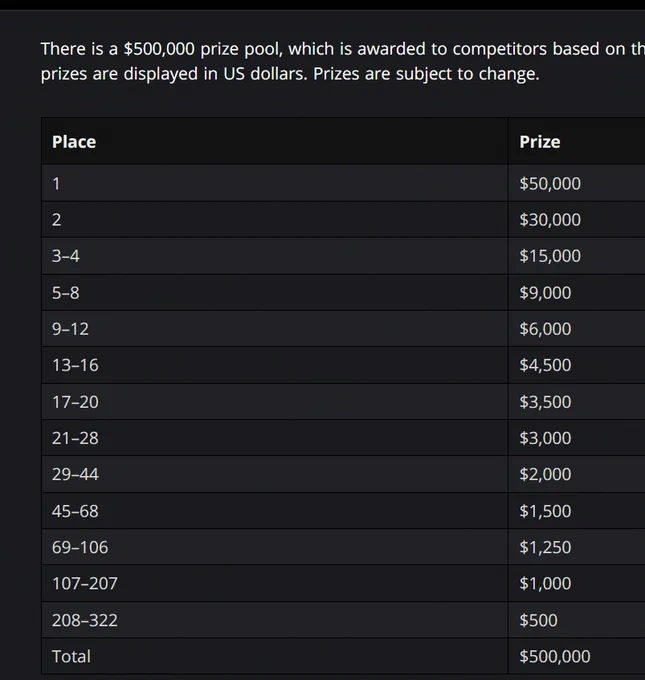Select the $3,000 prize cell
Screen dimensions: 645x680
tap(545, 438)
